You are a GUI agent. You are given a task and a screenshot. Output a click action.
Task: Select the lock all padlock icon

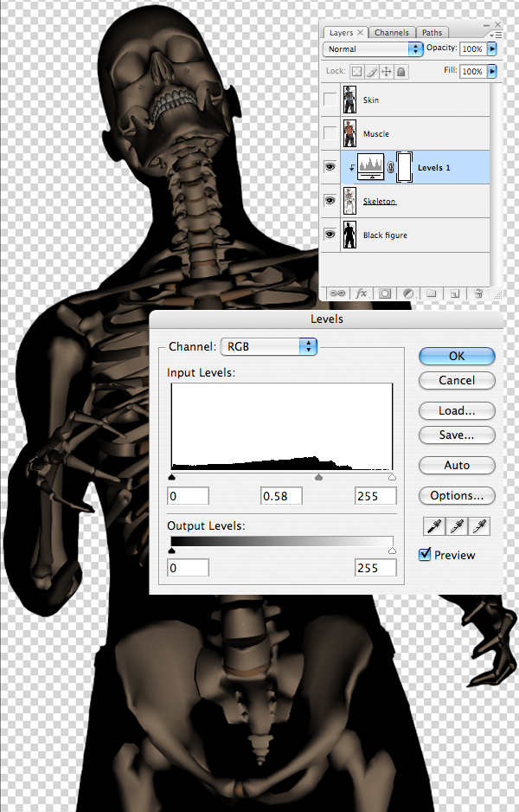pyautogui.click(x=401, y=72)
